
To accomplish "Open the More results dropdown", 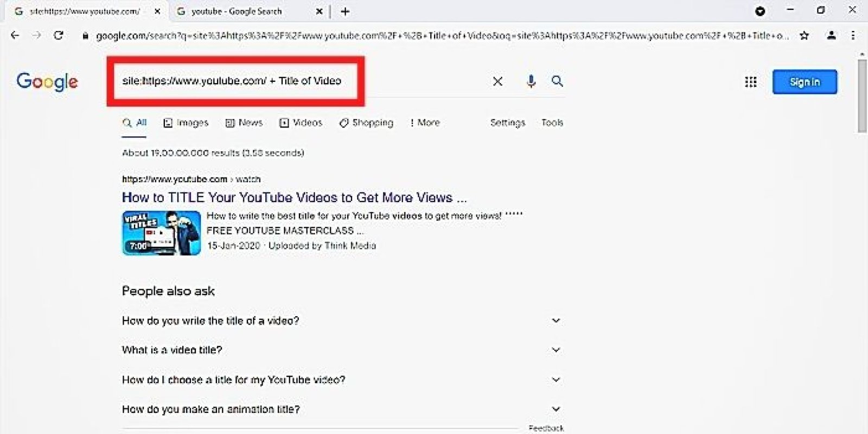I will [x=425, y=123].
